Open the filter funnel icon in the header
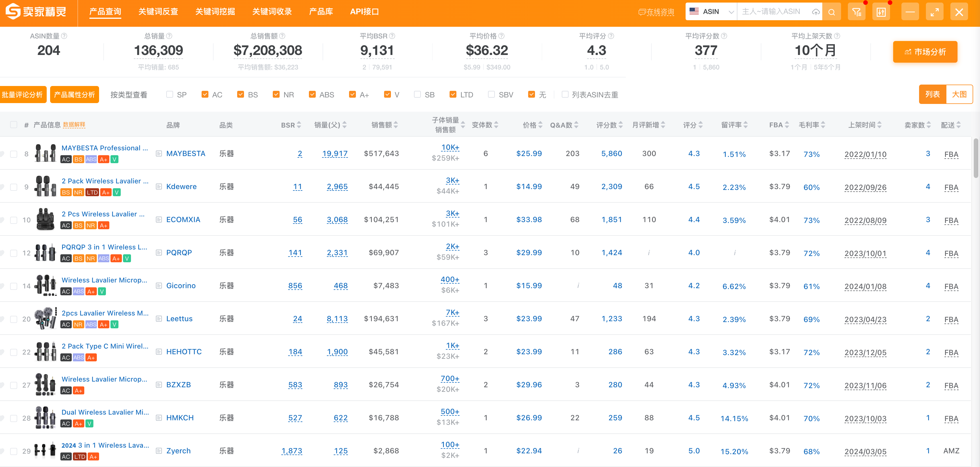 tap(856, 12)
